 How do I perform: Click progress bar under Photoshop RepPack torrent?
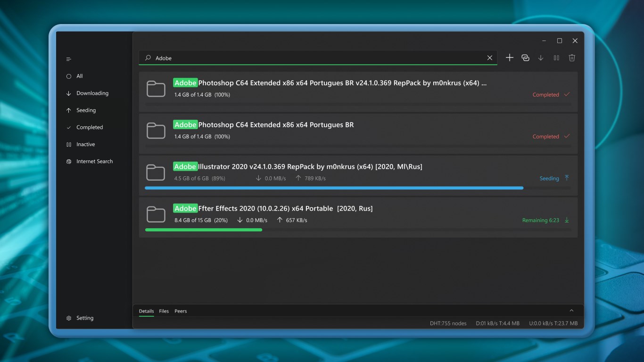358,104
